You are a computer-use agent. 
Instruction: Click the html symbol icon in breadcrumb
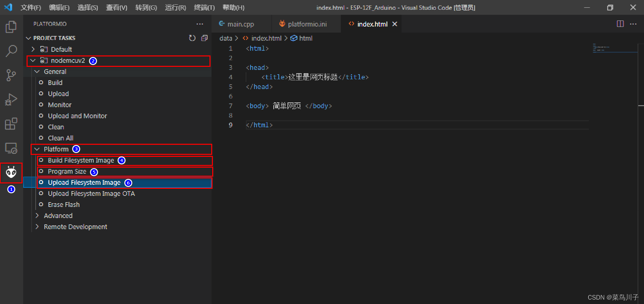pos(294,38)
